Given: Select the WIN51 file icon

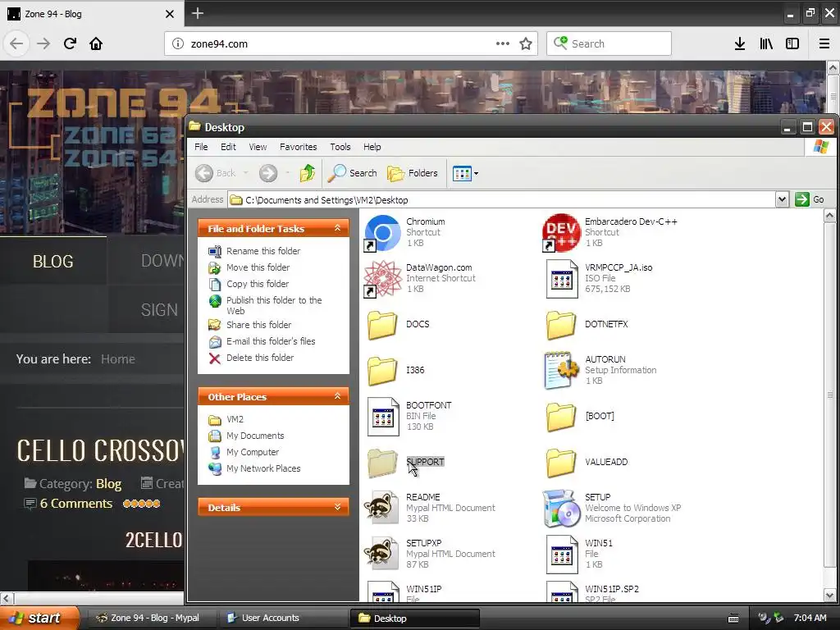Looking at the screenshot, I should pos(562,554).
